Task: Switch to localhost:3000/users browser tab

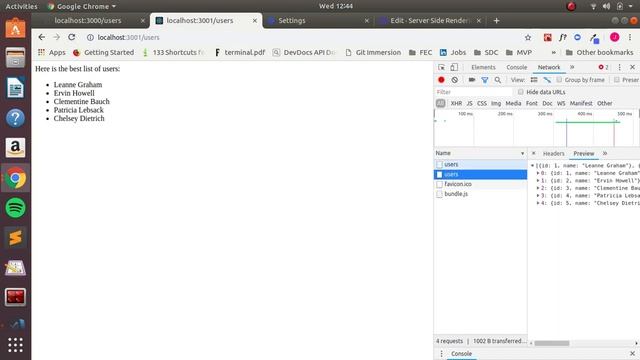Action: pos(88,20)
